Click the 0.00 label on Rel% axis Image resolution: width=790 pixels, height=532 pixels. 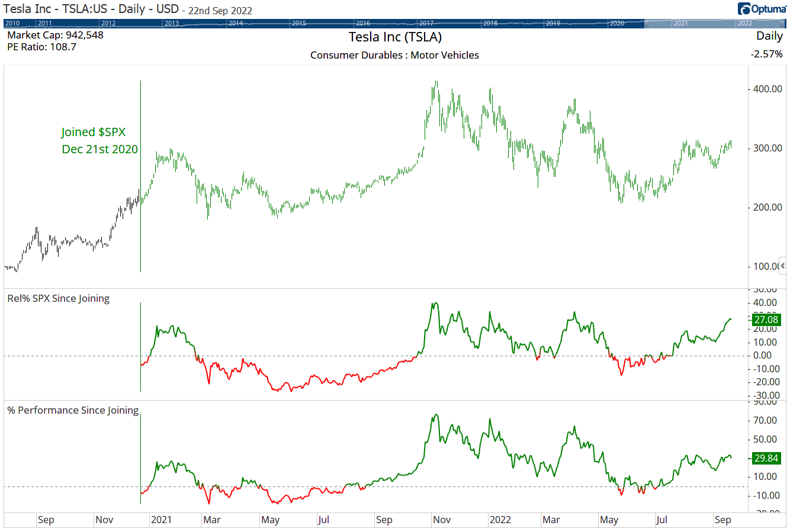pos(762,355)
